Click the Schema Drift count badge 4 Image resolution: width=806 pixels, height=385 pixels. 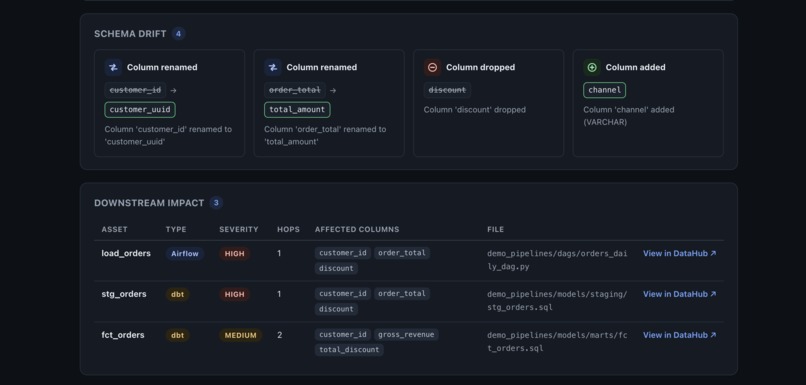click(178, 34)
